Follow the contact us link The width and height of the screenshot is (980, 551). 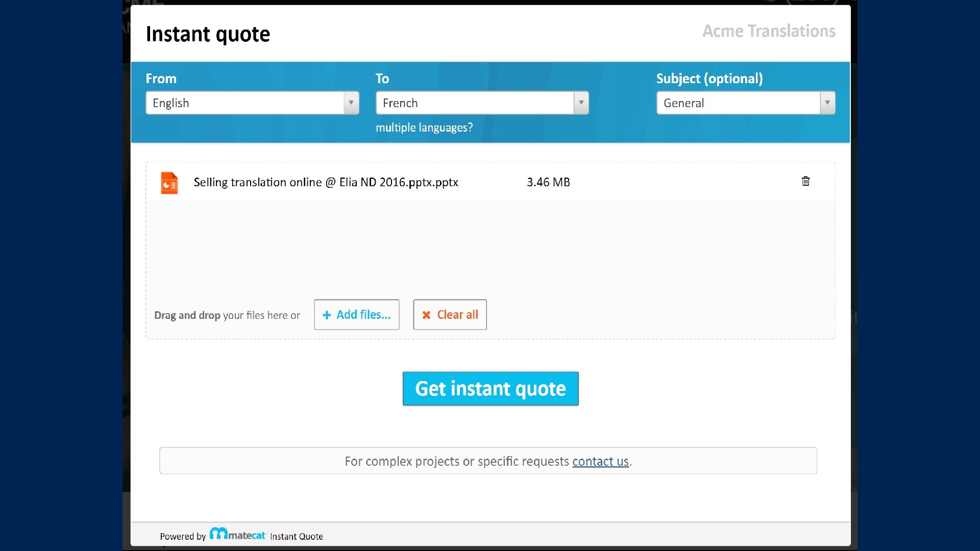[x=600, y=461]
